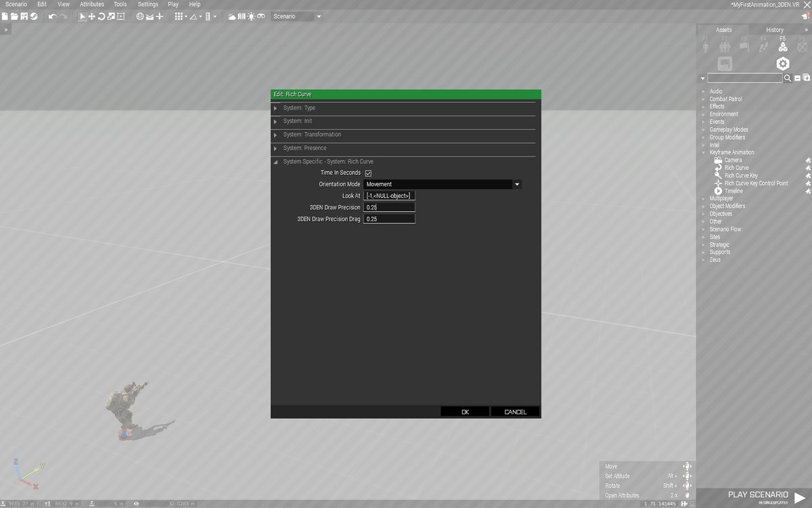Click the magnifier search icon in Assets
Image resolution: width=812 pixels, height=508 pixels.
(788, 79)
